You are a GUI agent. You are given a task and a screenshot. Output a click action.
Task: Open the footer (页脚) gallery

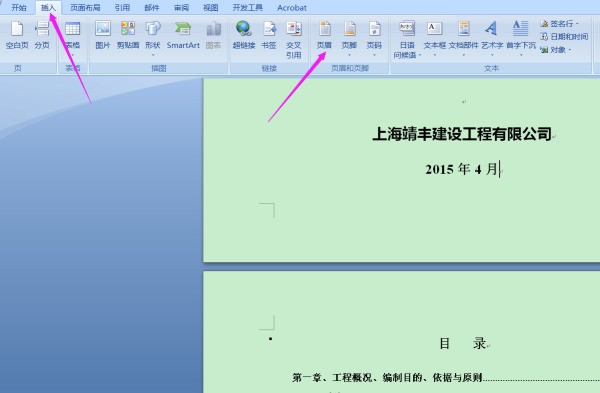coord(349,38)
